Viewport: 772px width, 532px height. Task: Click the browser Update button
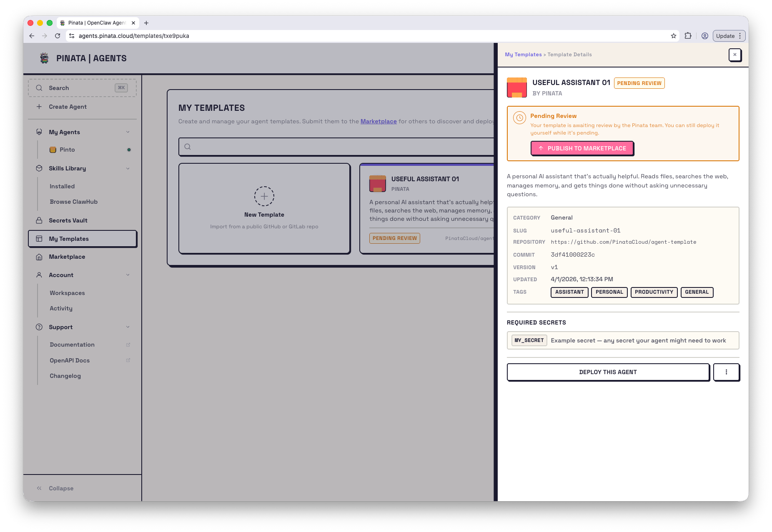[728, 36]
